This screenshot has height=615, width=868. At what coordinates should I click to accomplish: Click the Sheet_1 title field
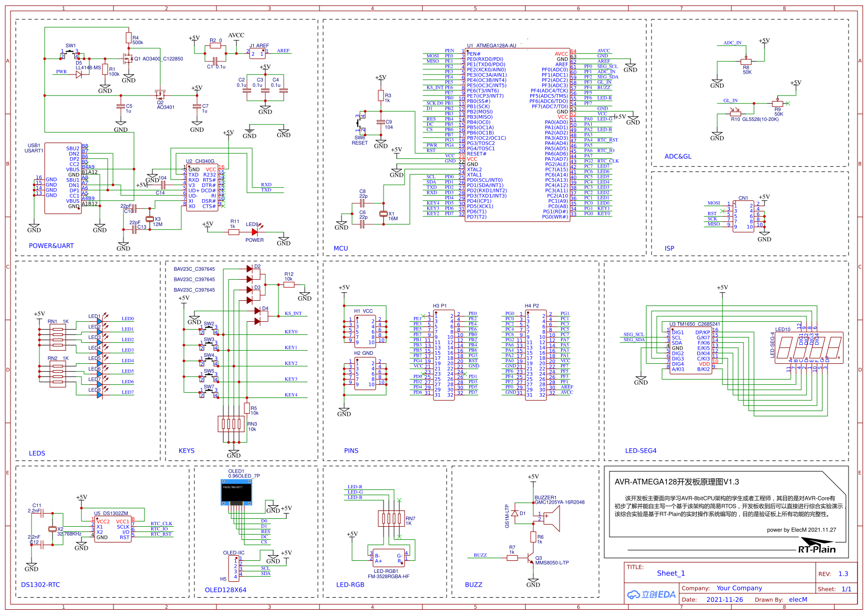click(671, 573)
